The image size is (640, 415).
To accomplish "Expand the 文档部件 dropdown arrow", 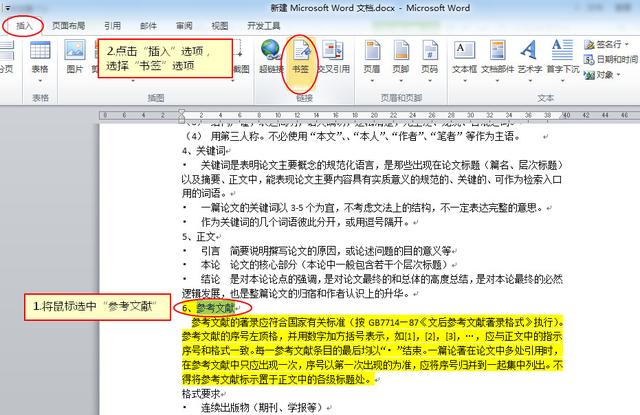I will coord(497,80).
